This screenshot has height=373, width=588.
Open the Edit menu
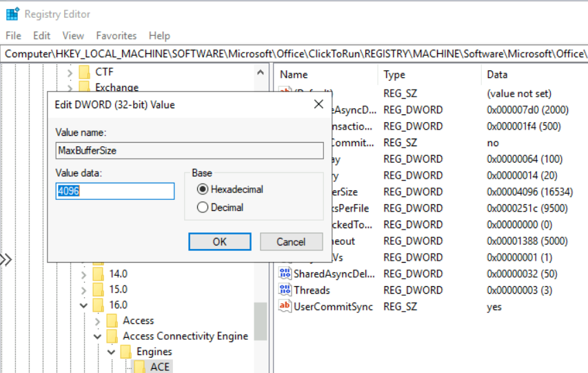click(41, 36)
